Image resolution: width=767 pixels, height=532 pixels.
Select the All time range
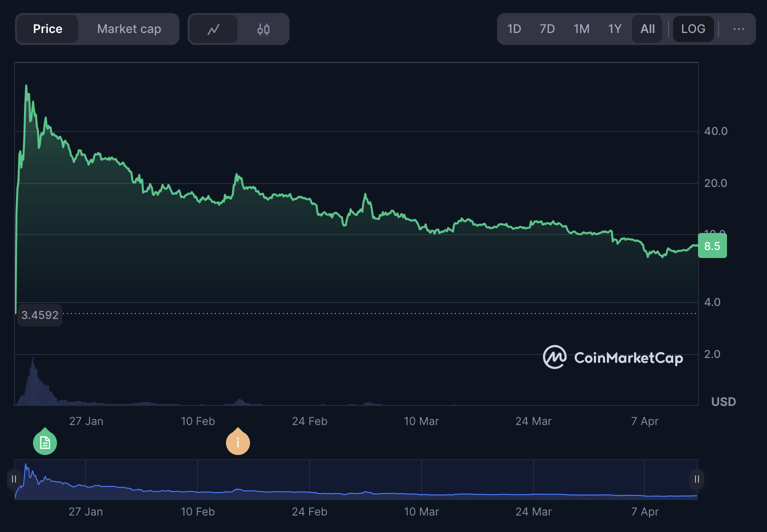(647, 29)
